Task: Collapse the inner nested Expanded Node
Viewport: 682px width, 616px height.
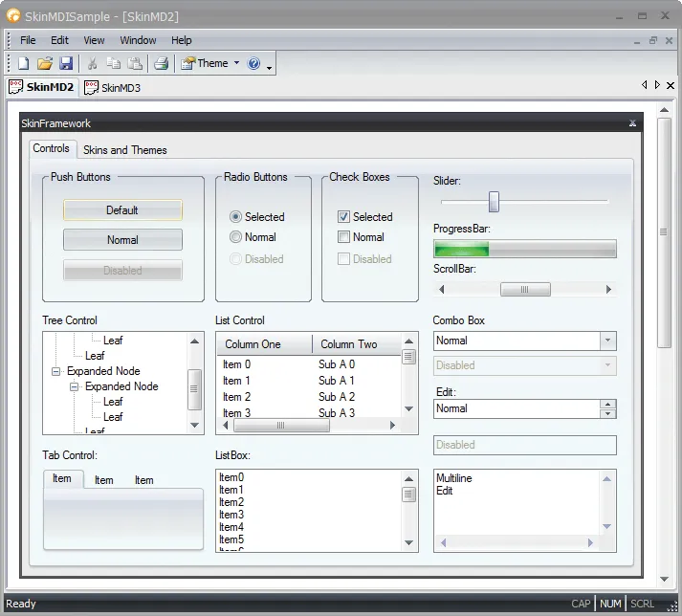Action: tap(74, 386)
